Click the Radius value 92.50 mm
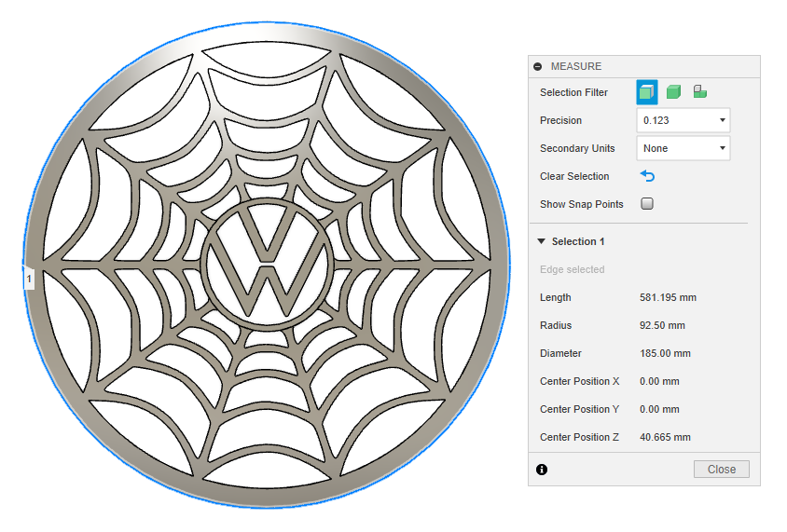This screenshot has width=787, height=532. (x=662, y=325)
